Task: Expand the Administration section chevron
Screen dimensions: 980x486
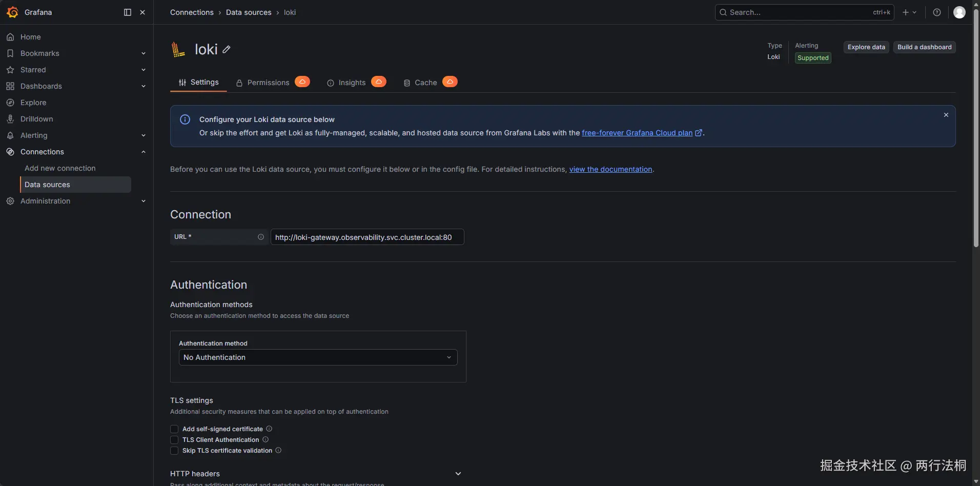Action: point(144,201)
